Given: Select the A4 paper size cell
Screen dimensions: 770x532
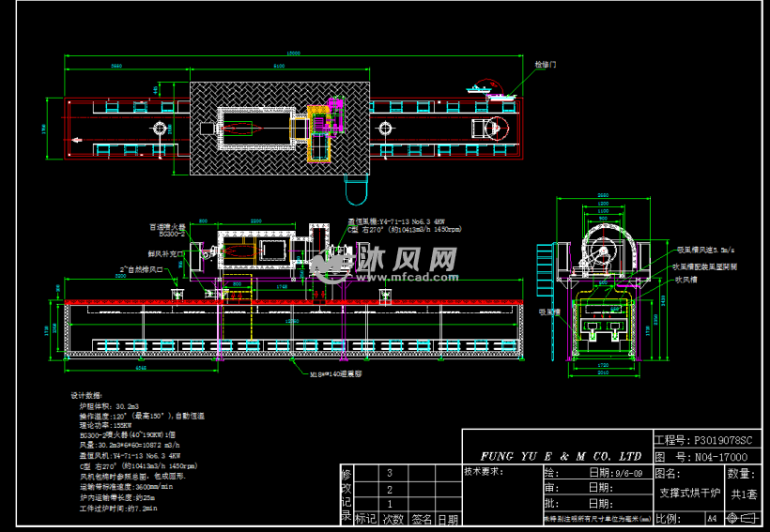Looking at the screenshot, I should tap(711, 518).
